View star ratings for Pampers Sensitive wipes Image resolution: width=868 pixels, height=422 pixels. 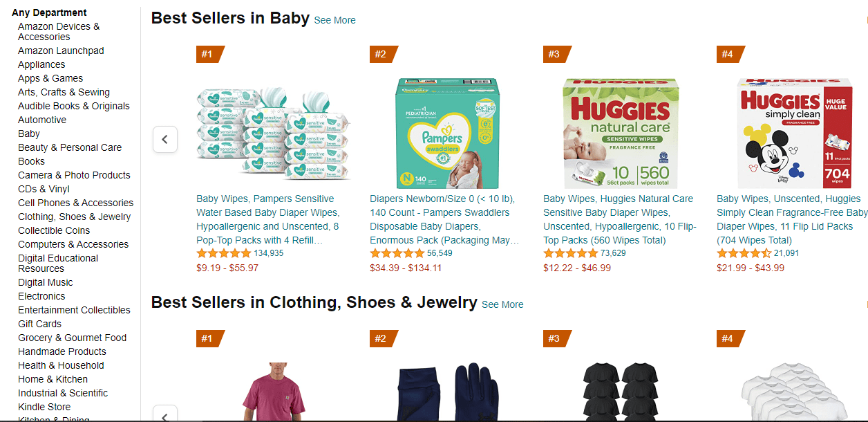224,253
